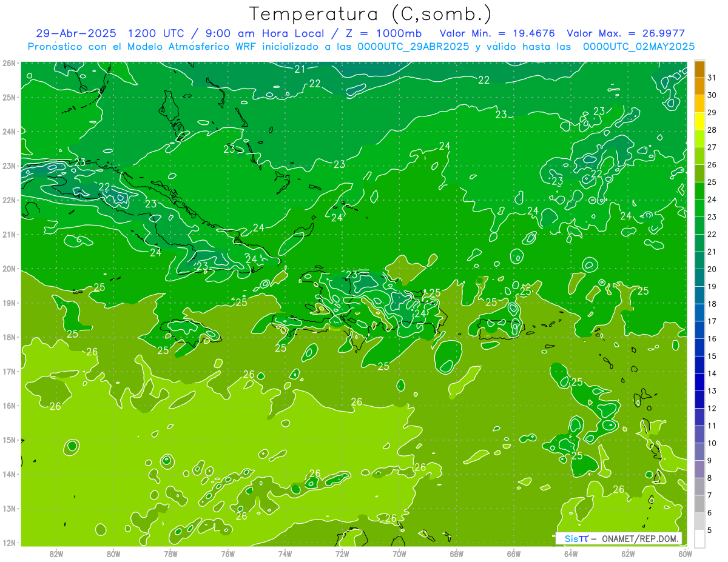Click the yellow swatch between 28 and 29

coord(699,121)
